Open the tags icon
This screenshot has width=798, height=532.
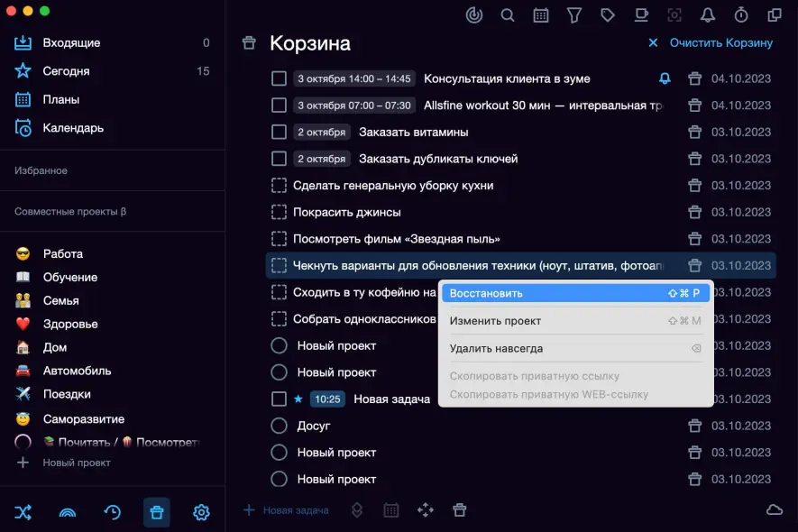coord(608,15)
